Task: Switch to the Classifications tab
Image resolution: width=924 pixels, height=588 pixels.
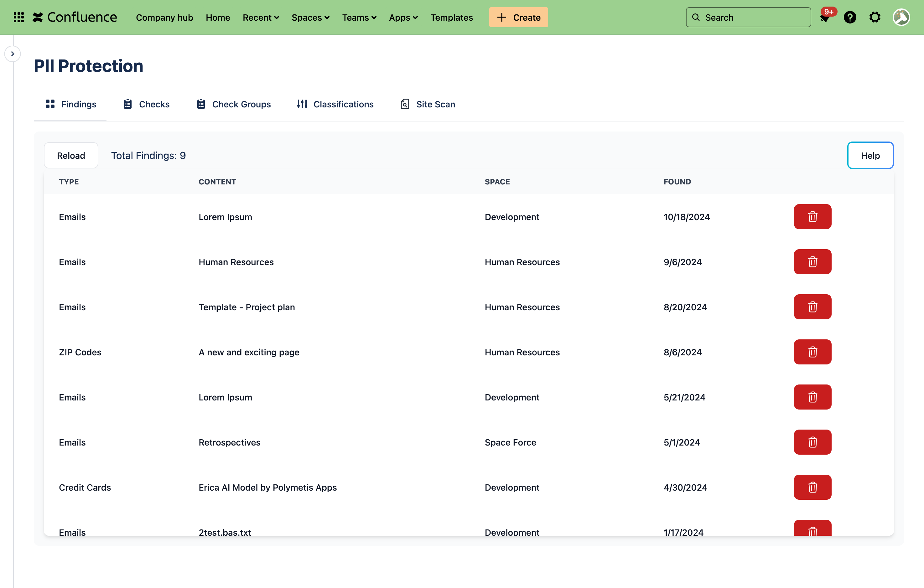Action: 335,104
